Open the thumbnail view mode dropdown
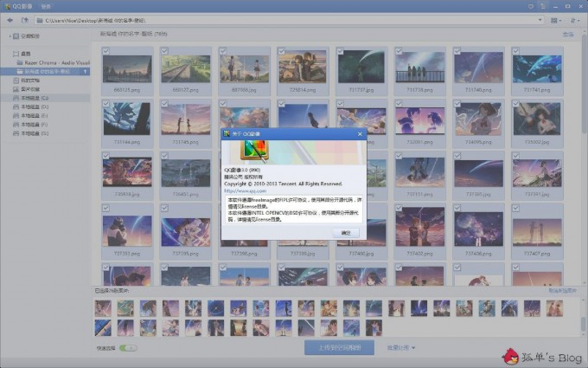This screenshot has width=588, height=368. 556,20
